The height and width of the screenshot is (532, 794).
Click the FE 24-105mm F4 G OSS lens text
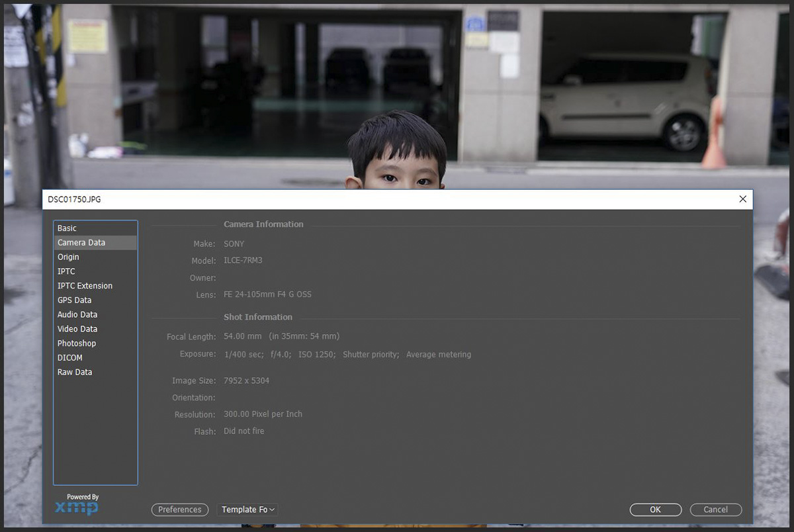[267, 294]
